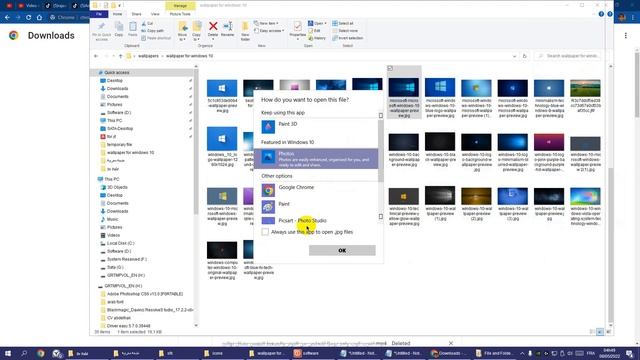Expand the New item dropdown
The width and height of the screenshot is (640, 360).
266,24
